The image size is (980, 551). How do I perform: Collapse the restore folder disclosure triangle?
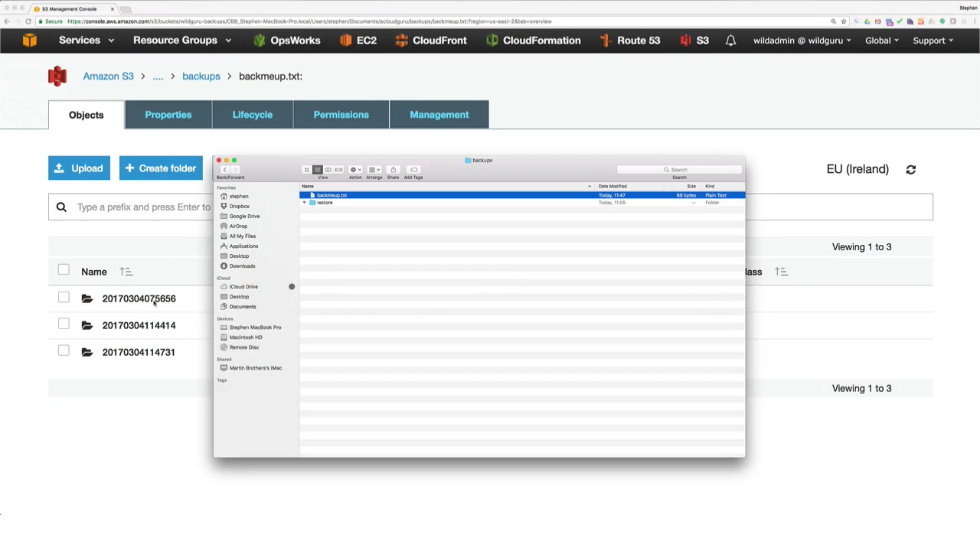[x=304, y=203]
